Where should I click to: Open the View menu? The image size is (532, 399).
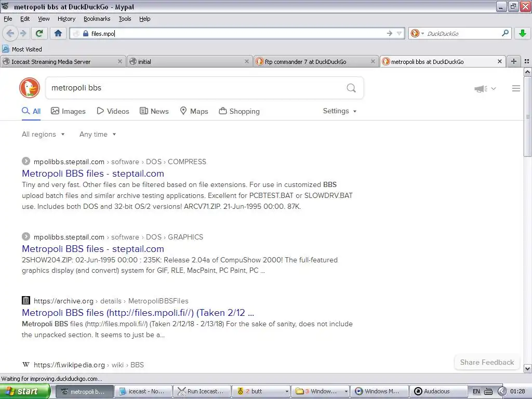pos(44,19)
